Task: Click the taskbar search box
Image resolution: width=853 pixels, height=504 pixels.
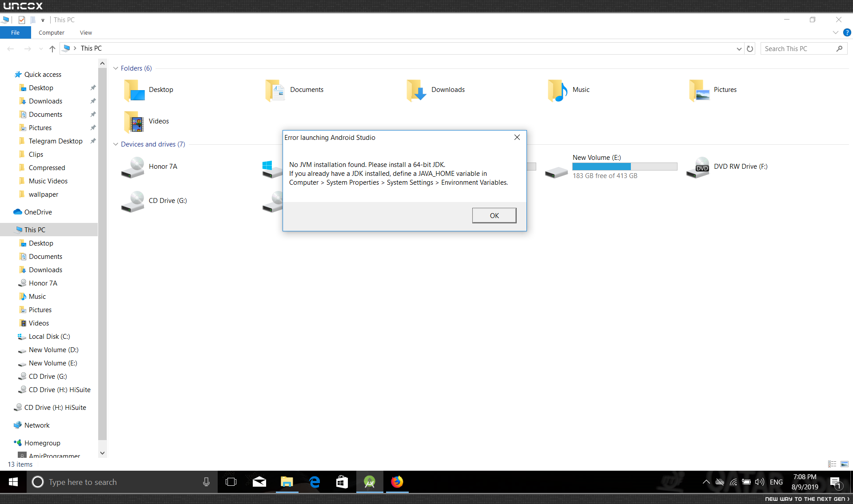Action: (x=122, y=482)
